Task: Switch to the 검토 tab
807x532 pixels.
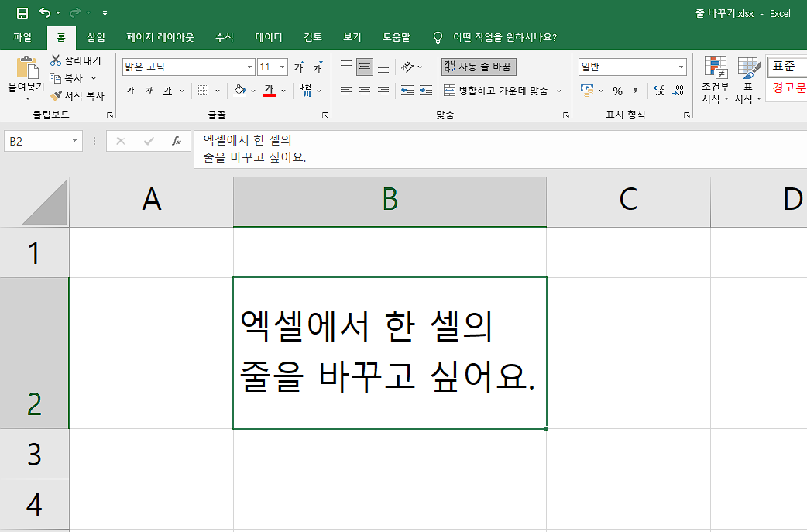Action: coord(312,37)
